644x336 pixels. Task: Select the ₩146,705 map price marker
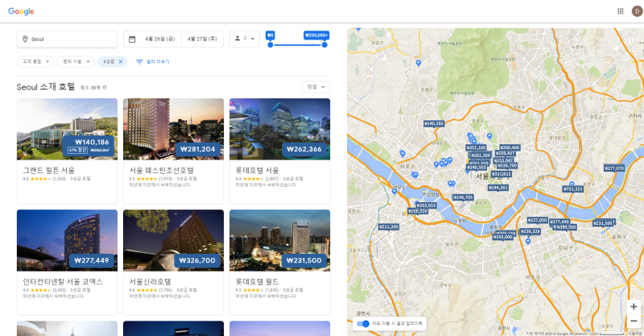pyautogui.click(x=464, y=197)
